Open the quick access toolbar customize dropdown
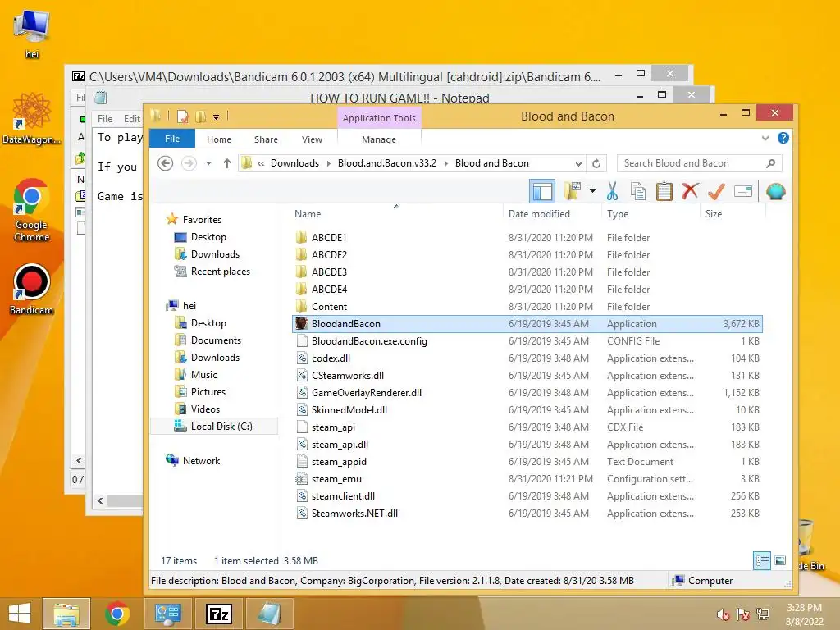Screen dimensions: 840x630 (216, 116)
